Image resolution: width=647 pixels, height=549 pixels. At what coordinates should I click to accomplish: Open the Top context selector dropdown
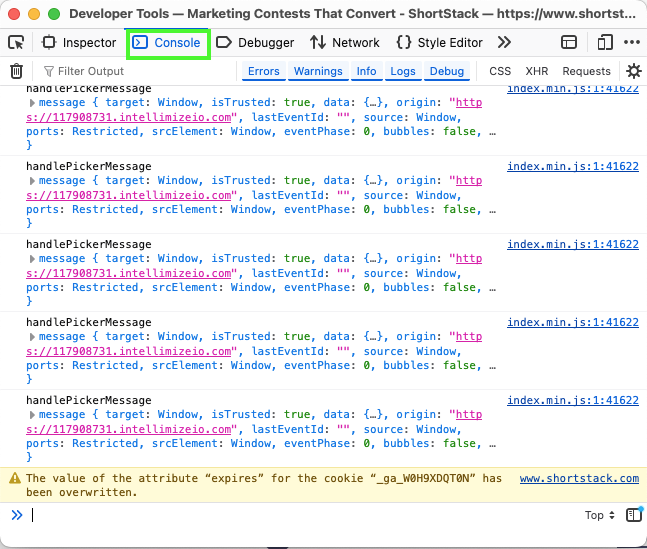click(x=600, y=515)
